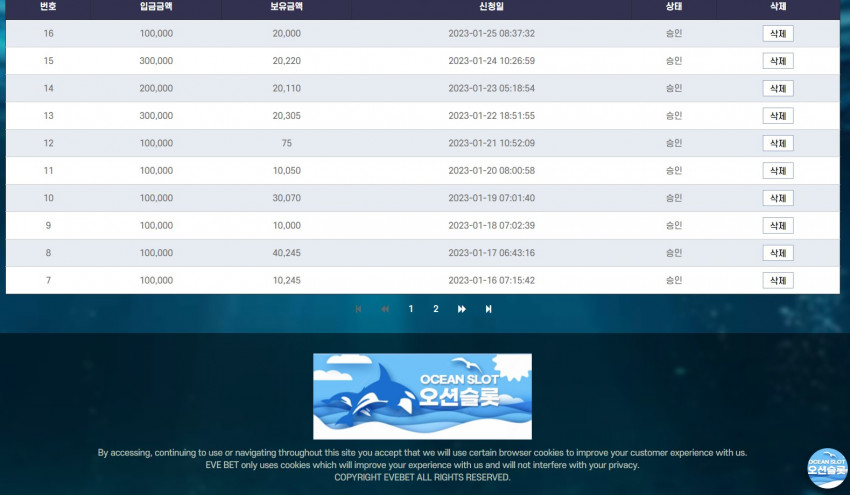This screenshot has width=850, height=495.
Task: Click timestamp 2023-01-17 06:43:16
Action: pyautogui.click(x=491, y=253)
